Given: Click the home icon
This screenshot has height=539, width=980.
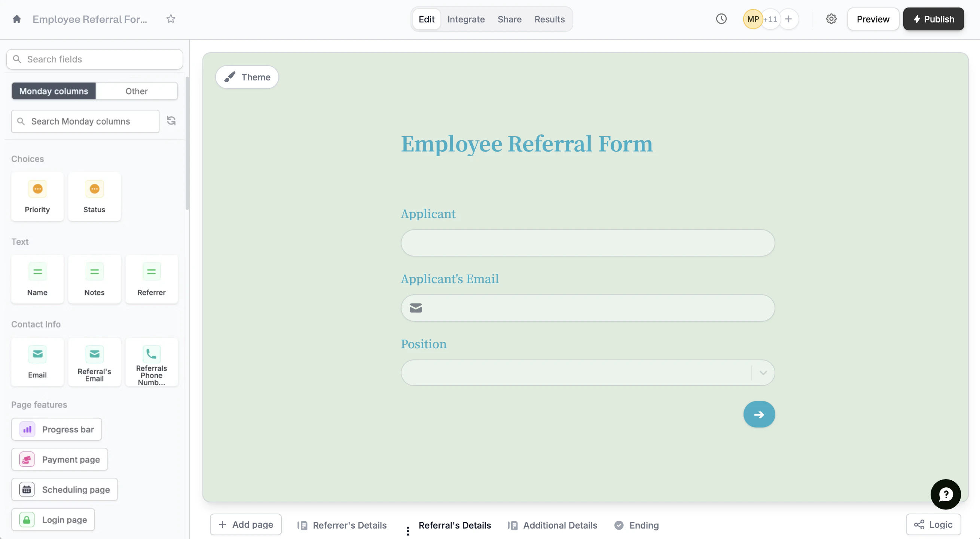Looking at the screenshot, I should [16, 19].
